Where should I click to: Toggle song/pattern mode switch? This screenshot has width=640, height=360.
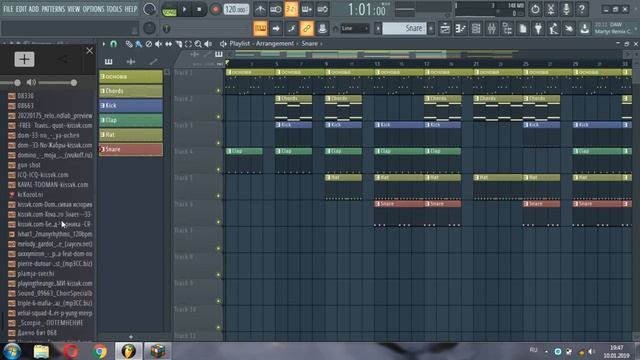169,9
